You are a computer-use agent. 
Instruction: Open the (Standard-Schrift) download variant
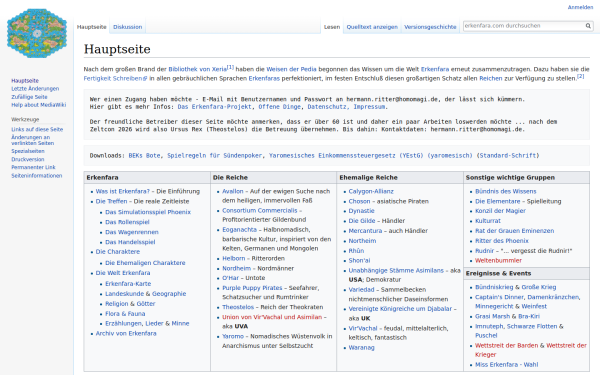[x=507, y=156]
